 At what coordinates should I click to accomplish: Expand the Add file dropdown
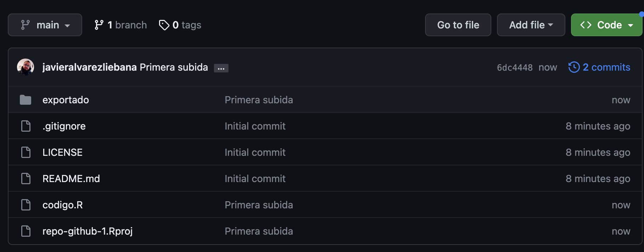coord(531,25)
